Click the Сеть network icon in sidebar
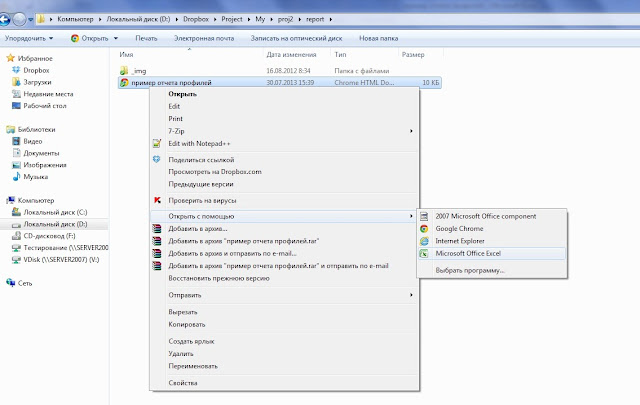 click(x=11, y=283)
